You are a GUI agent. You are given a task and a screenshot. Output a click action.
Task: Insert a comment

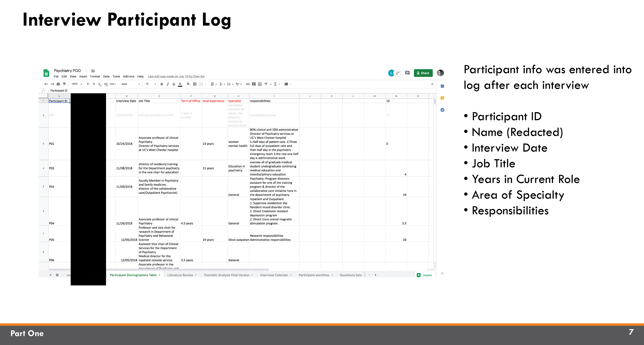point(254,84)
